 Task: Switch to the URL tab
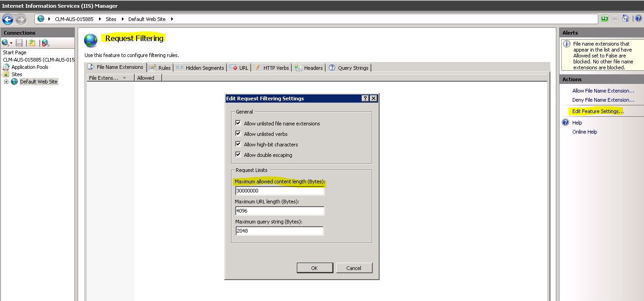(239, 67)
